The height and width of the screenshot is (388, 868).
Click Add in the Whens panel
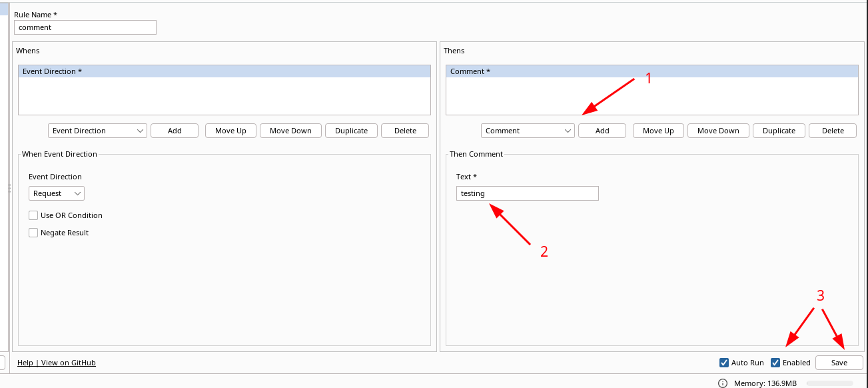click(174, 131)
